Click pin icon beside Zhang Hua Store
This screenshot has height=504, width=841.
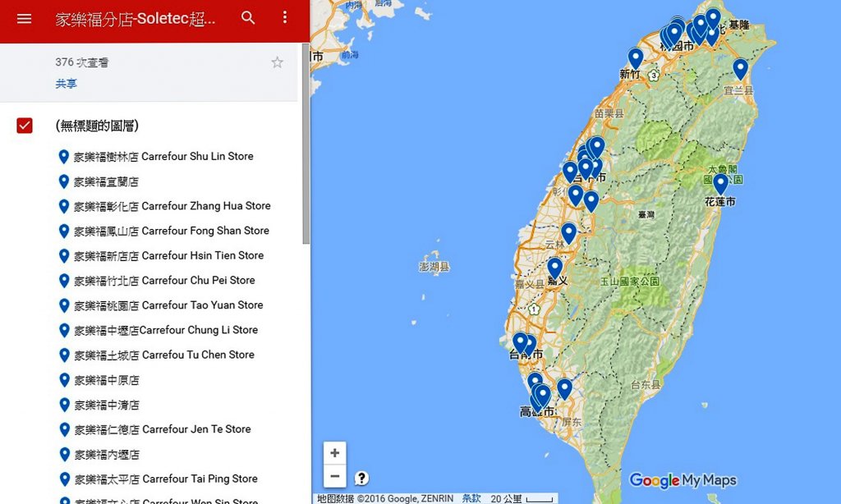click(x=63, y=206)
